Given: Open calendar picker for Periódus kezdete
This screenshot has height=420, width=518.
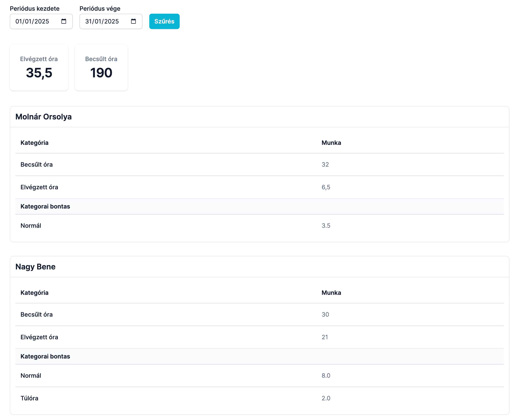Looking at the screenshot, I should [x=64, y=21].
